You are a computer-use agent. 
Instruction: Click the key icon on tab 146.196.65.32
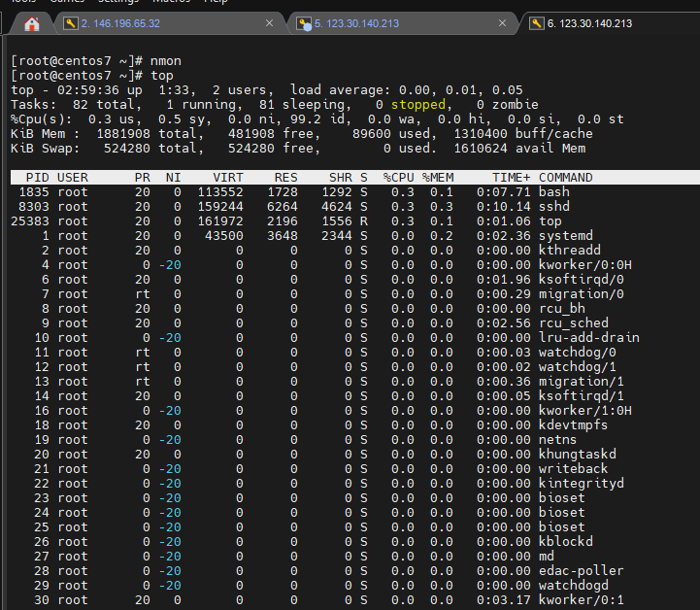coord(70,23)
